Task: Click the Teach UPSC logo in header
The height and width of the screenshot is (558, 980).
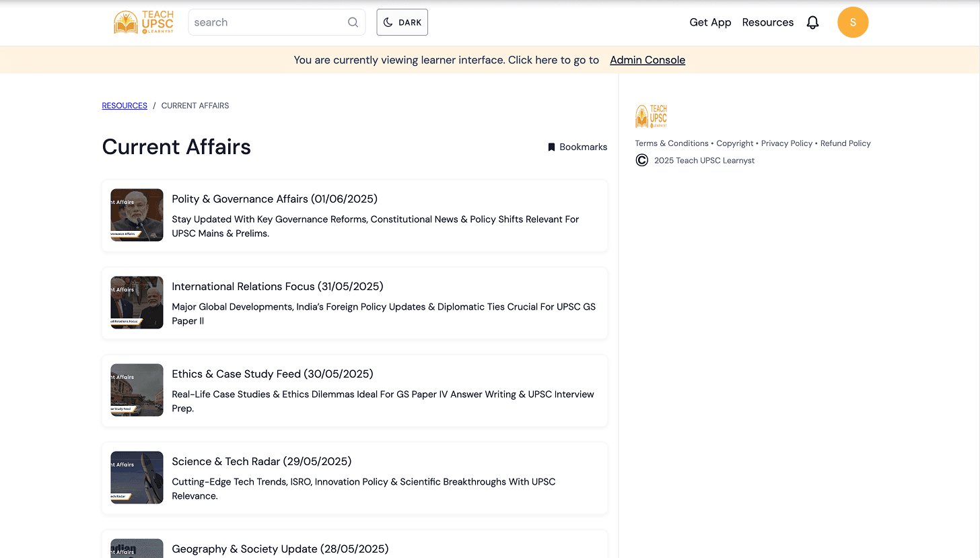Action: click(x=143, y=22)
